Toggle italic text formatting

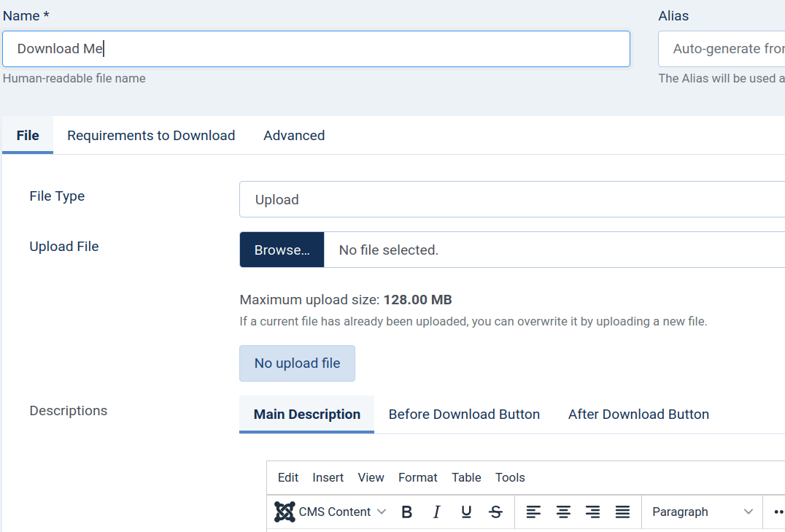[436, 512]
